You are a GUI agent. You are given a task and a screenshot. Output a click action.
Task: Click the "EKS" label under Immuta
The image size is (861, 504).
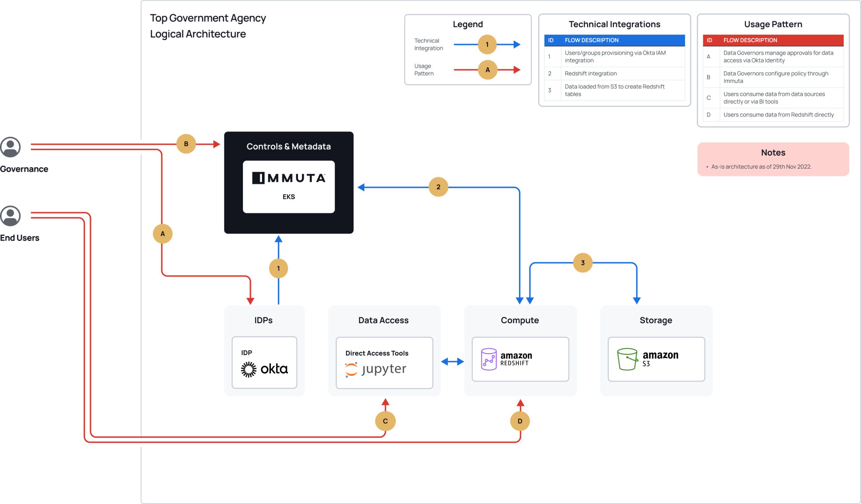point(289,197)
